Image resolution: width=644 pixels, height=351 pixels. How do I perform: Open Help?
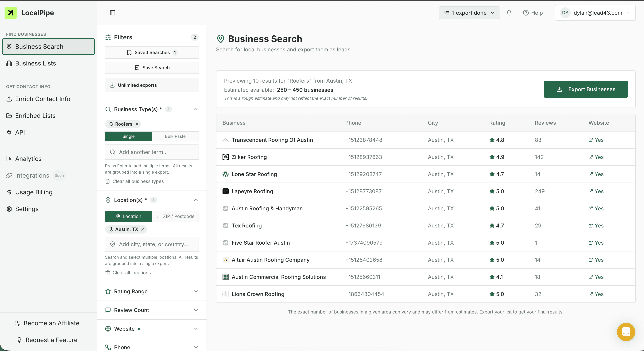tap(533, 13)
